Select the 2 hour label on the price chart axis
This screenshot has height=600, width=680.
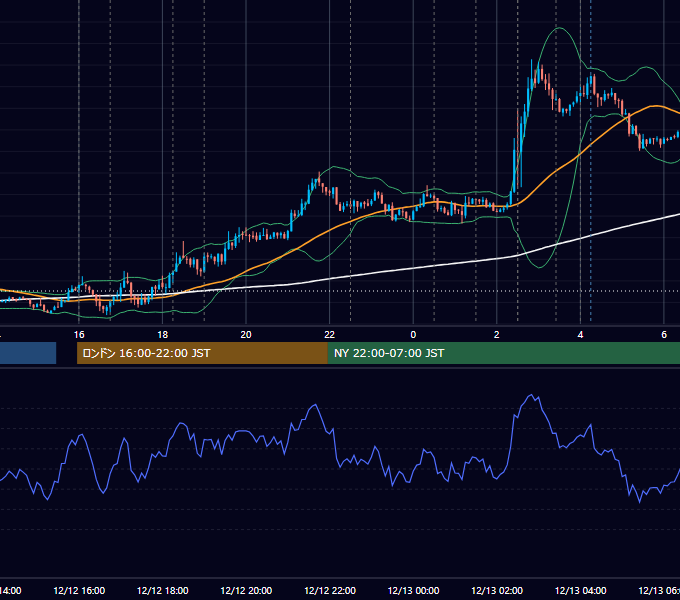point(497,335)
